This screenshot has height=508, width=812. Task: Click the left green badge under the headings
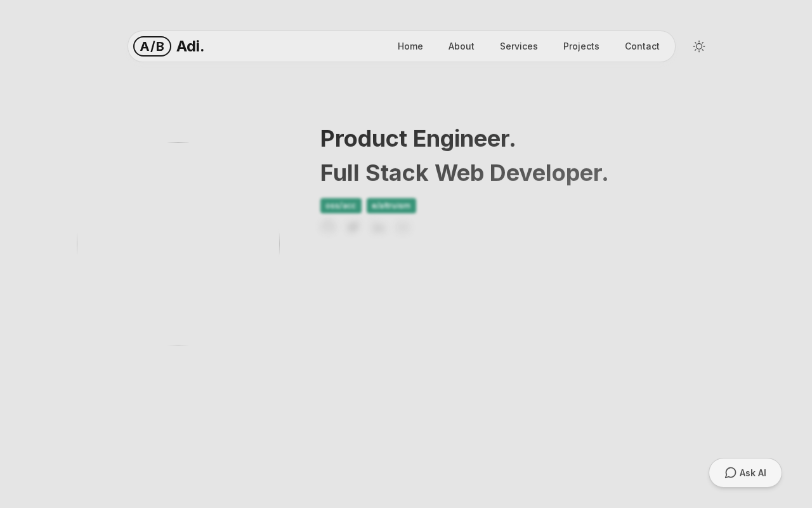341,206
